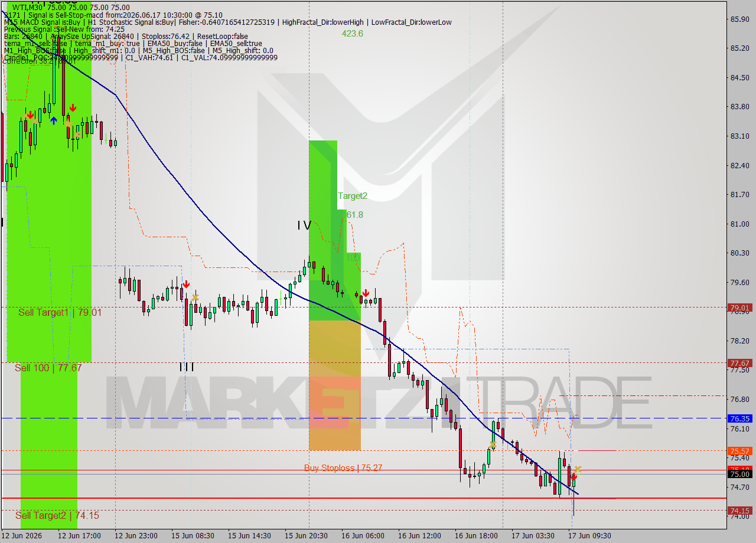The height and width of the screenshot is (543, 756).
Task: Click the '16 Jun 18:00' time axis label
Action: pos(476,535)
